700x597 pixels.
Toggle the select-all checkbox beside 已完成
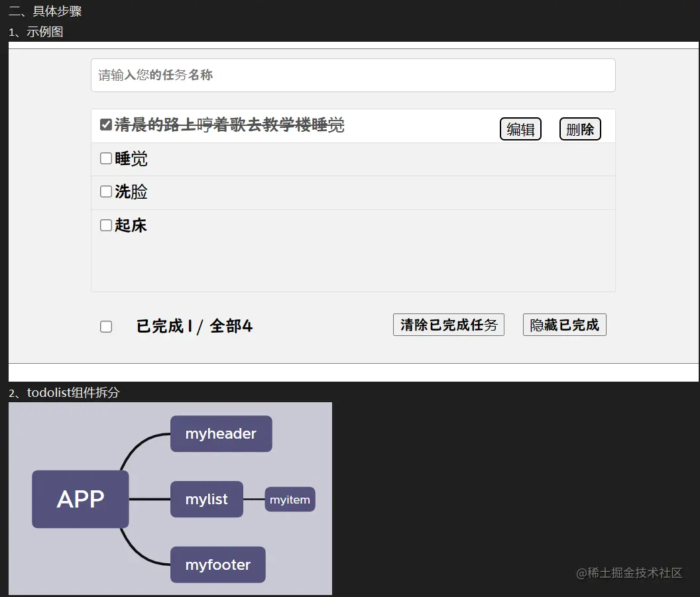tap(106, 327)
